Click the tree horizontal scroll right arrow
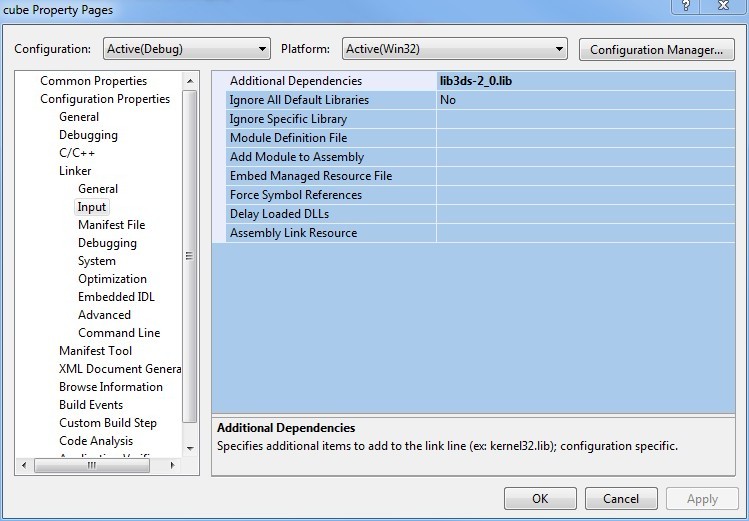The image size is (749, 521). [x=173, y=465]
